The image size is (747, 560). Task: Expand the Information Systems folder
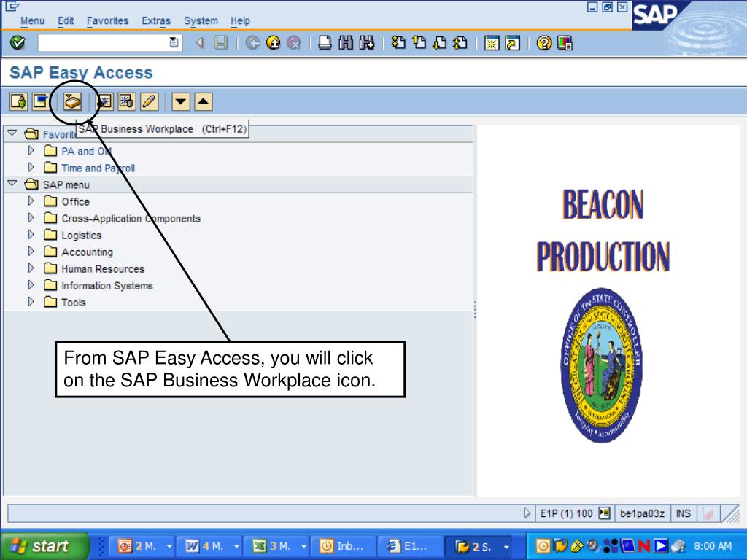pos(31,285)
